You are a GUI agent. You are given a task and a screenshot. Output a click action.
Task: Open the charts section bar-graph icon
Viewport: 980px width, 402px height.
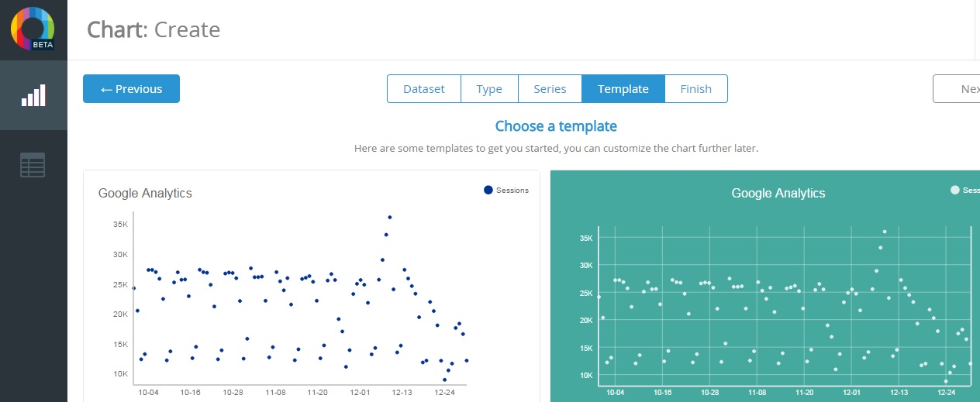click(33, 95)
